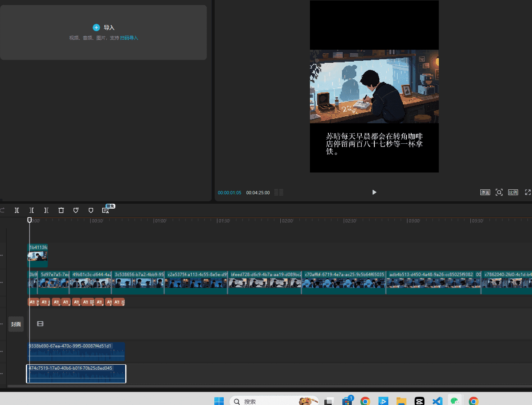Click the 00:30 mark on the timeline ruler

pyautogui.click(x=97, y=221)
